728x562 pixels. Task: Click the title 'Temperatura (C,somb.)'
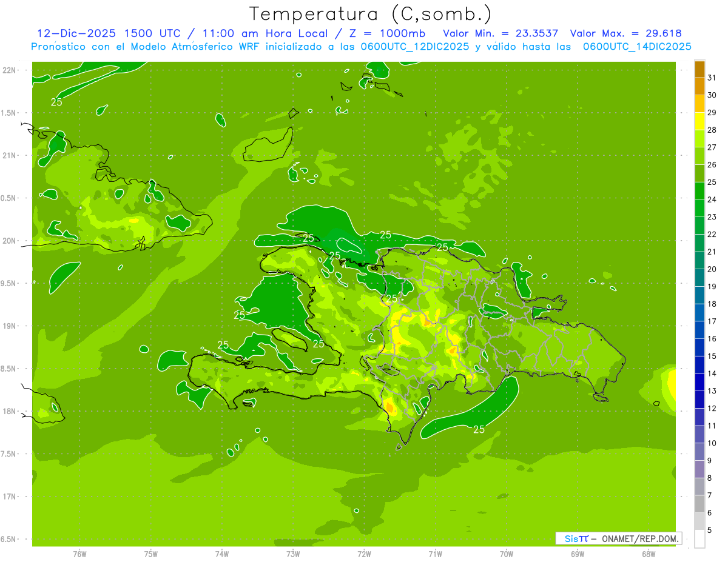point(371,15)
